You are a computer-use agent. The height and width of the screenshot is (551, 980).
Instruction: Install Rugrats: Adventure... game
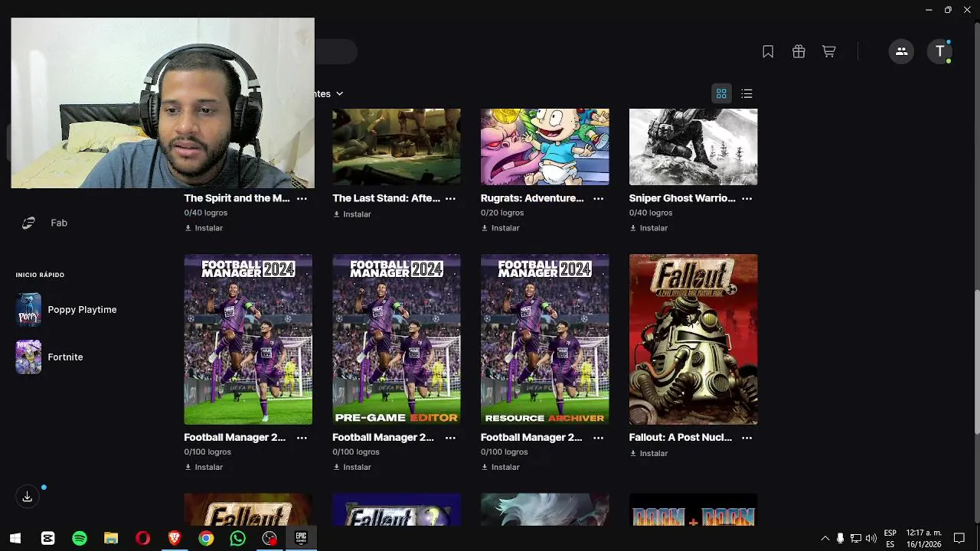pyautogui.click(x=500, y=228)
